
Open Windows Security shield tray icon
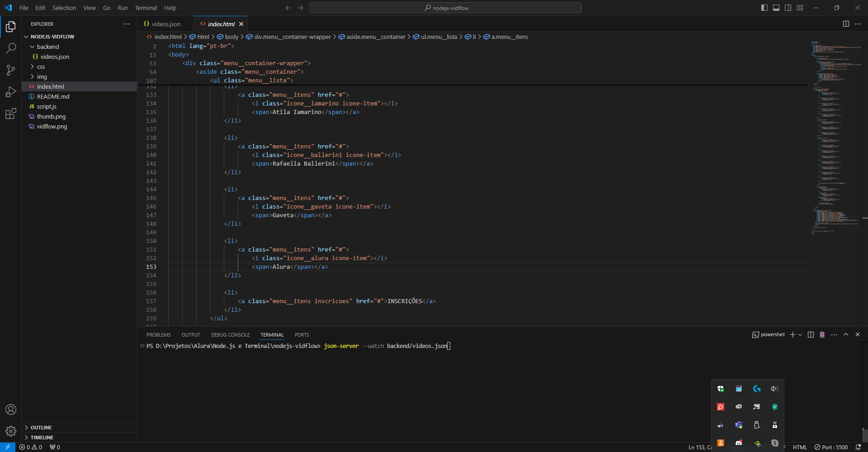721,389
